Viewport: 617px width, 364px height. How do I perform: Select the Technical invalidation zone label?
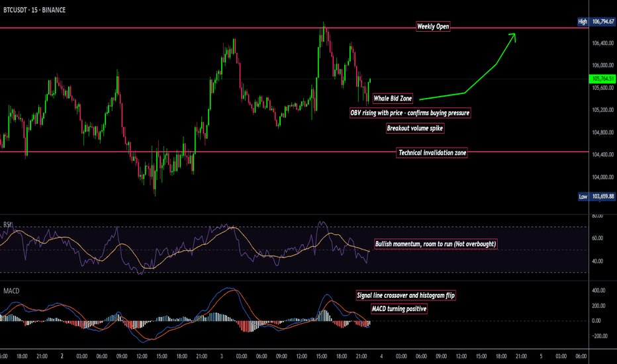tap(432, 153)
